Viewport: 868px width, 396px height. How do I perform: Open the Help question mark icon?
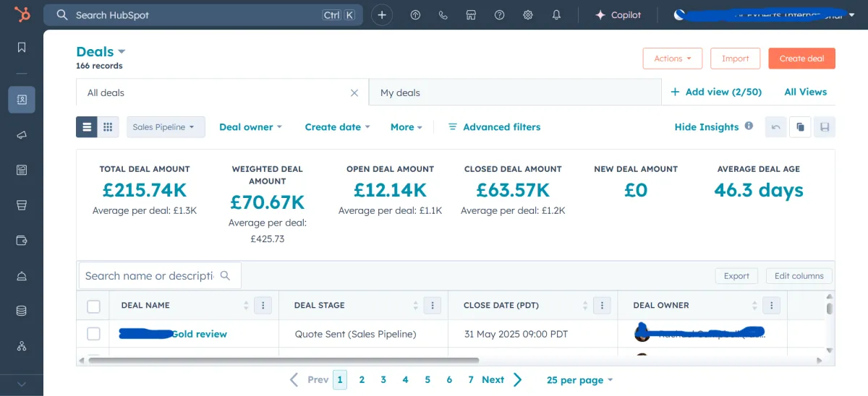pyautogui.click(x=499, y=14)
